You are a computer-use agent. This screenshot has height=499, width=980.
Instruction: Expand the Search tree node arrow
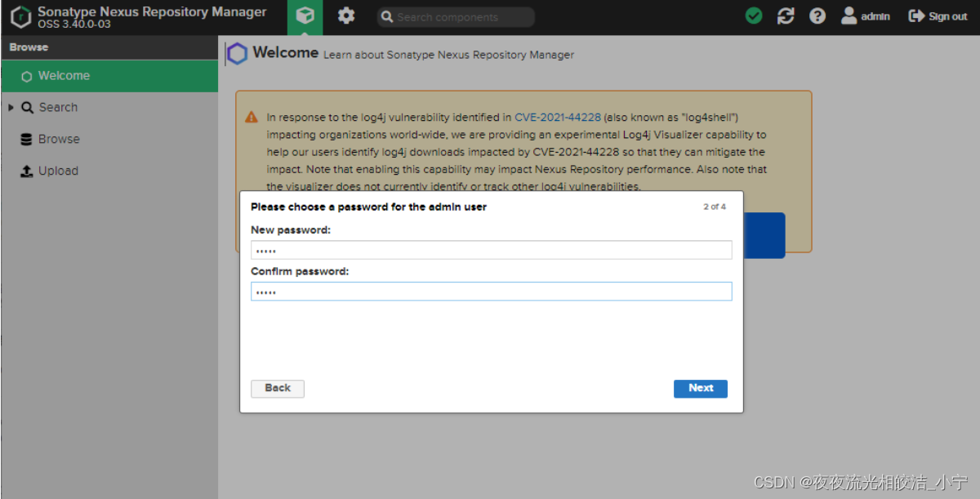pyautogui.click(x=11, y=107)
